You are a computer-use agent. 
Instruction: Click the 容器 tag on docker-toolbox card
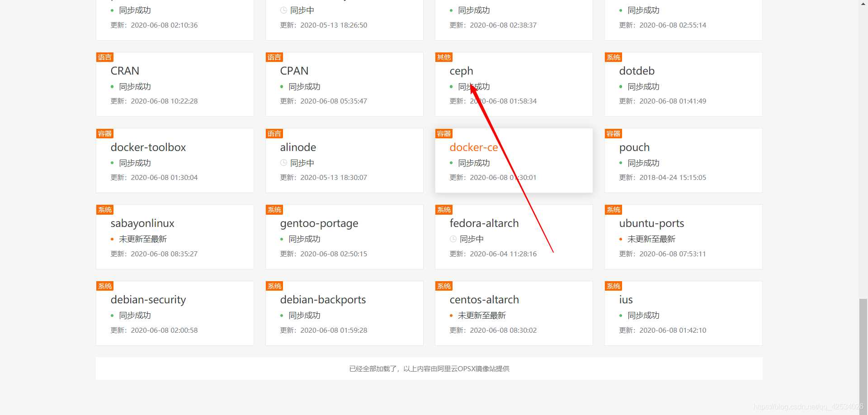(105, 134)
